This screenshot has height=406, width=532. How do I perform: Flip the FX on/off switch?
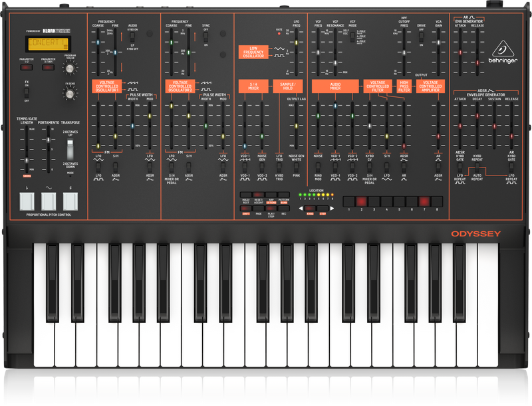click(27, 94)
